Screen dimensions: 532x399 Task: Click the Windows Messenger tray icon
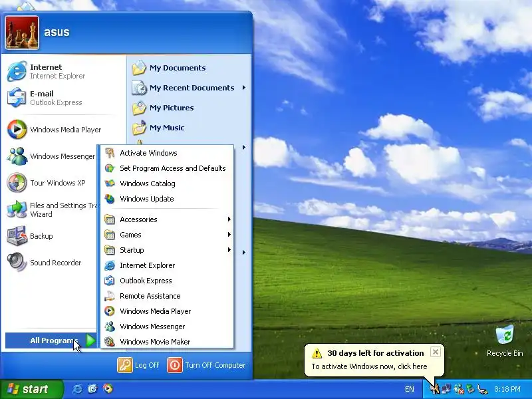pos(459,389)
